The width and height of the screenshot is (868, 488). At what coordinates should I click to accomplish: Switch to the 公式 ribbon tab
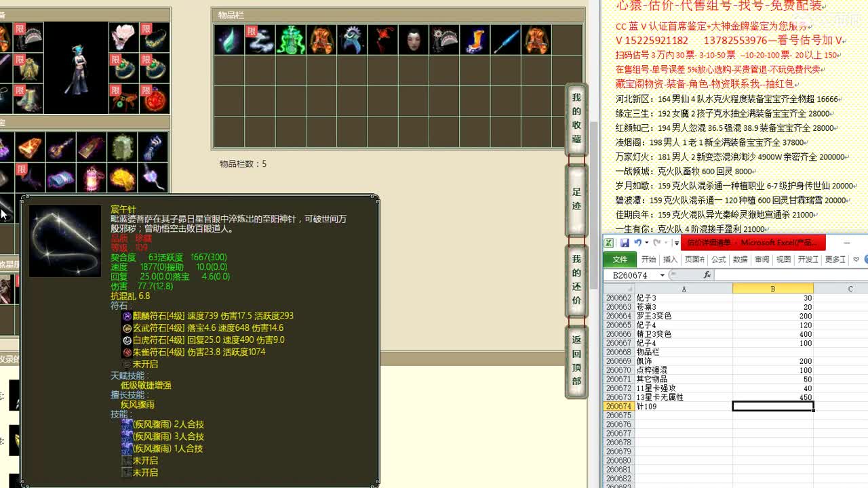point(719,260)
